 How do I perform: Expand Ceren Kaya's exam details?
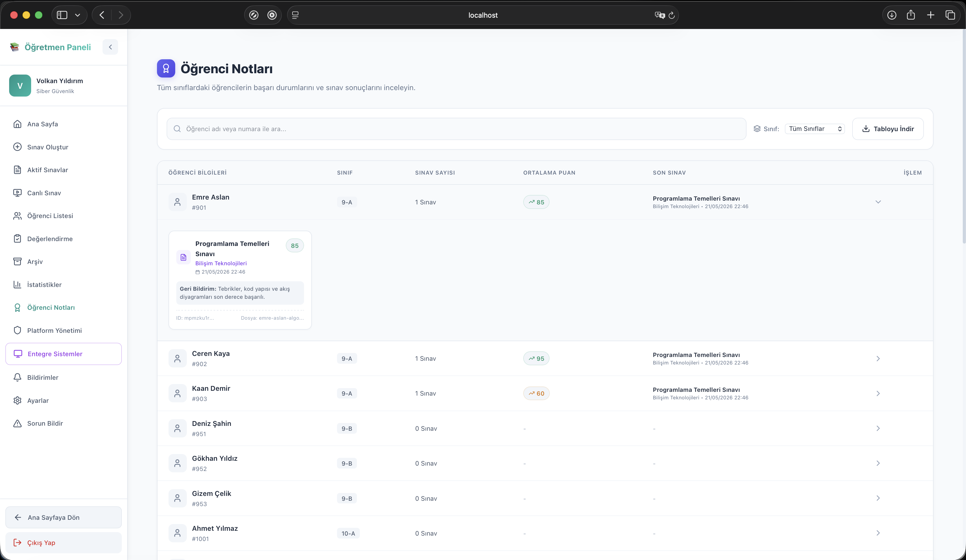[878, 359]
